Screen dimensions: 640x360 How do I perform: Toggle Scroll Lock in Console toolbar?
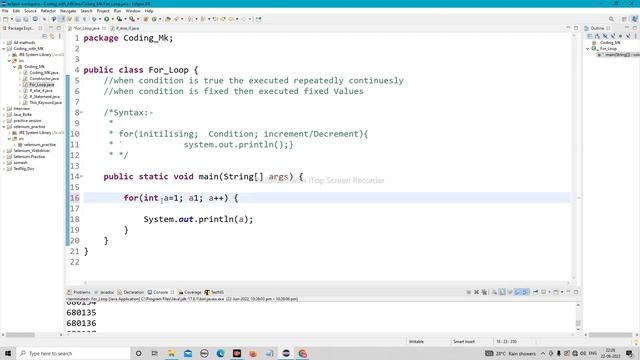click(502, 292)
